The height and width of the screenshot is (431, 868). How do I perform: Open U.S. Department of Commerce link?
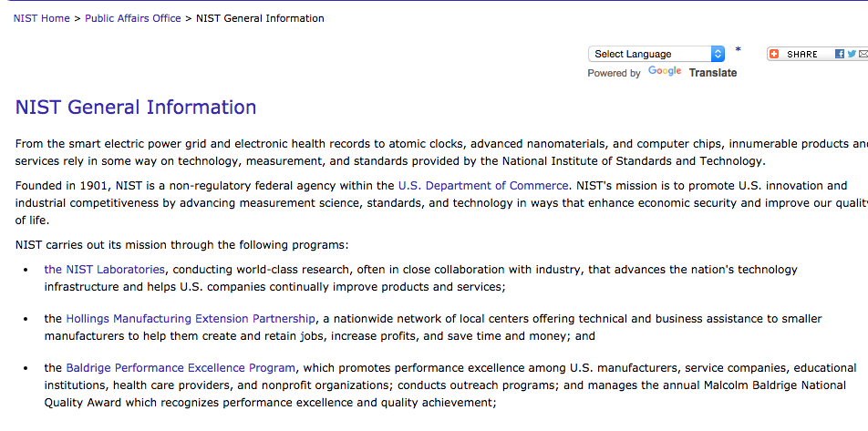(x=483, y=185)
